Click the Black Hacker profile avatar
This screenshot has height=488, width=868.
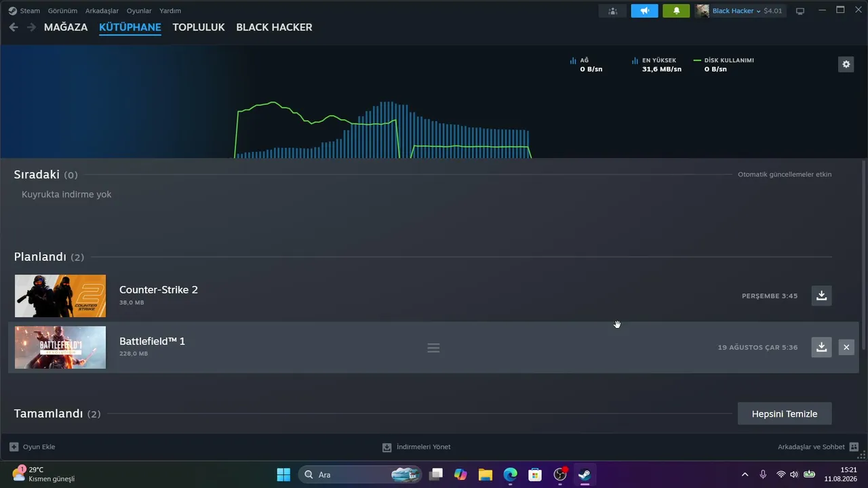point(703,11)
